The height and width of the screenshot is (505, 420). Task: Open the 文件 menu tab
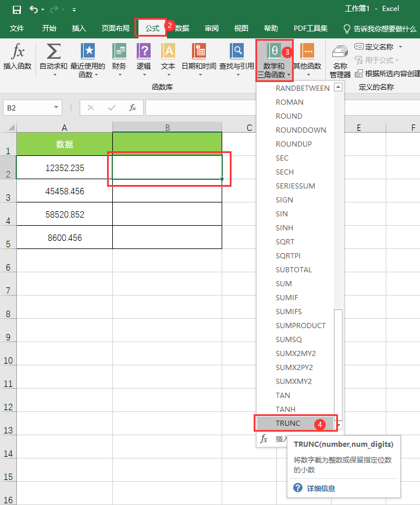17,29
